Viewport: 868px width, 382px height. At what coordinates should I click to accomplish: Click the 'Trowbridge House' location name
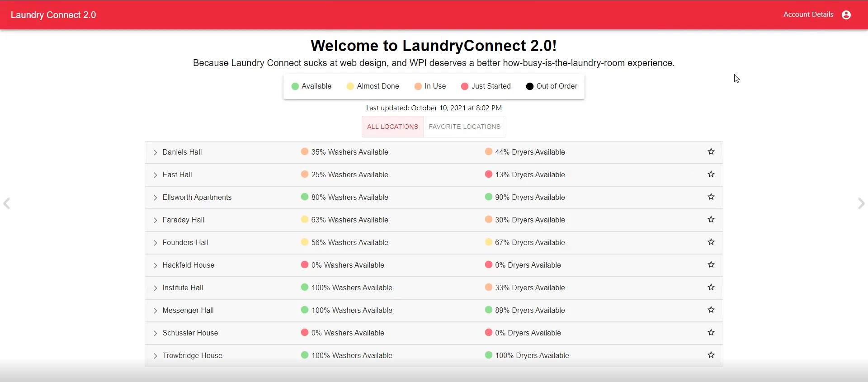click(x=193, y=356)
